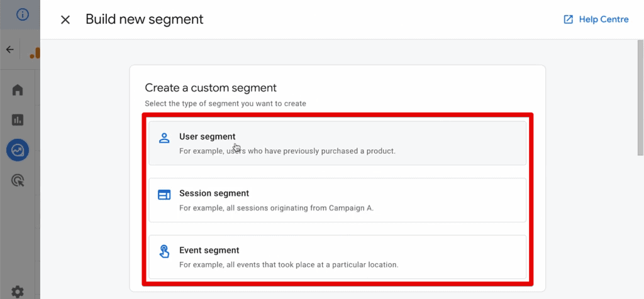The height and width of the screenshot is (299, 644).
Task: Open the Admin gear icon
Action: tap(18, 291)
